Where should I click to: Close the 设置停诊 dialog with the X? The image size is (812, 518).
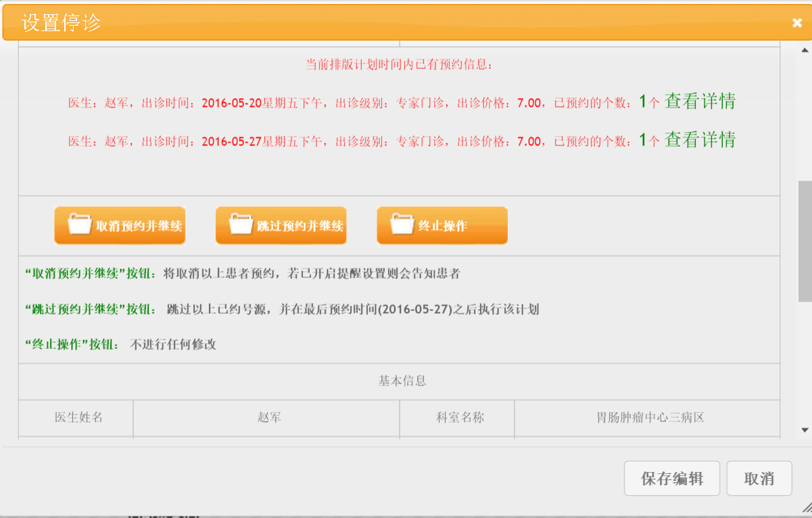pyautogui.click(x=797, y=23)
